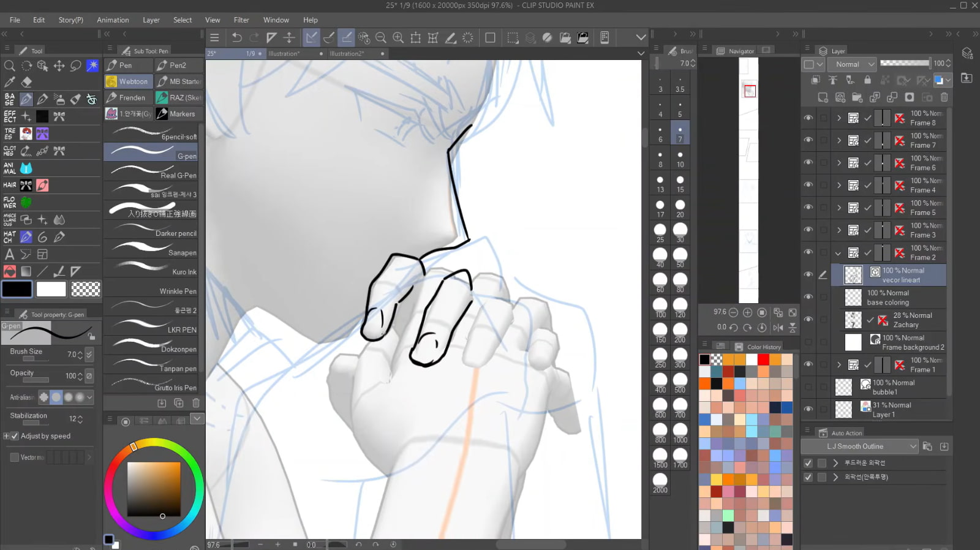
Task: Select the Kuro Ink sub tool
Action: pos(151,268)
